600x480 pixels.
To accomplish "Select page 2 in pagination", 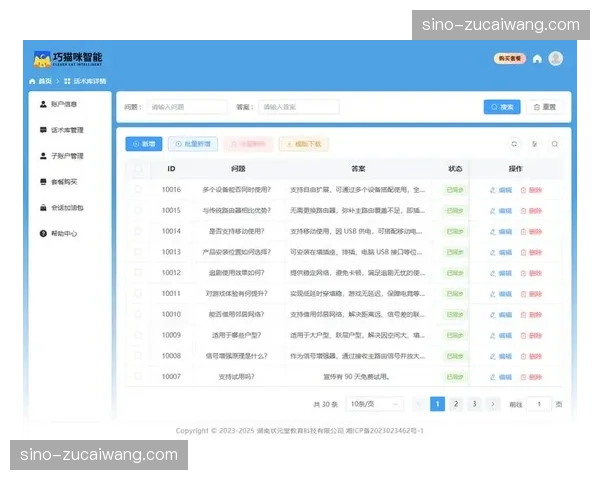I will [x=456, y=404].
